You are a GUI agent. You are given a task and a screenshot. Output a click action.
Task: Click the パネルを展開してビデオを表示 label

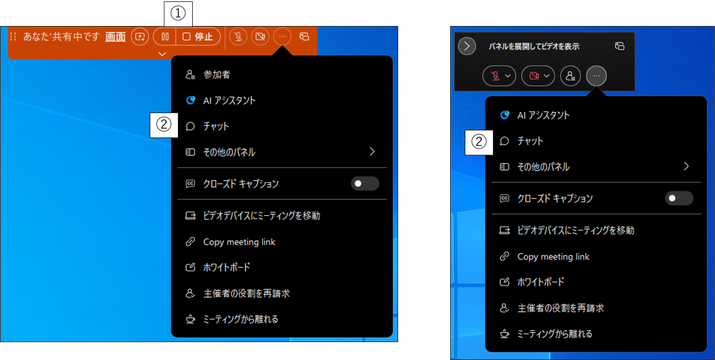pos(534,47)
